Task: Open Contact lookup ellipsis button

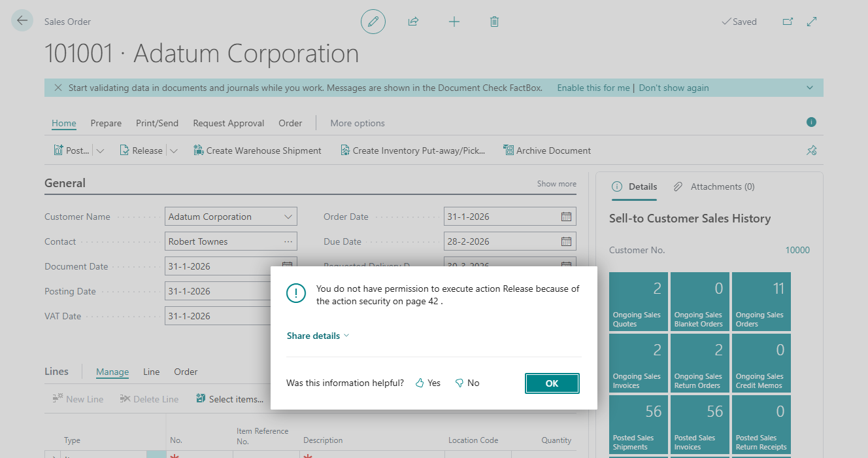Action: tap(288, 241)
